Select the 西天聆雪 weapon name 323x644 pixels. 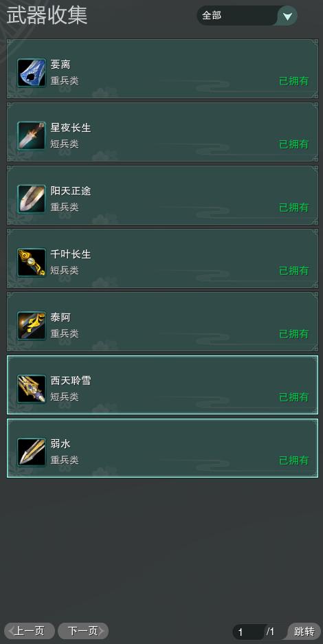coord(71,381)
